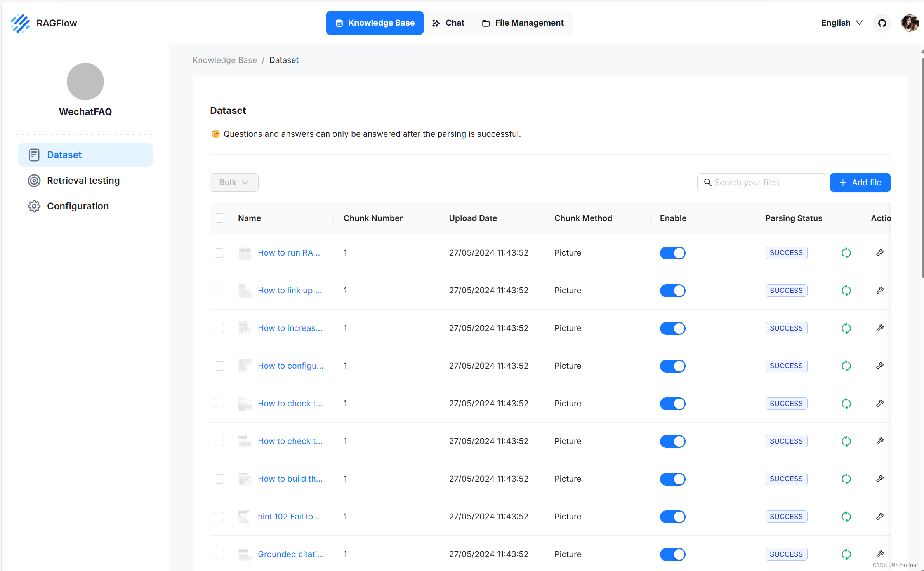Click the user avatar in top right

coord(909,23)
